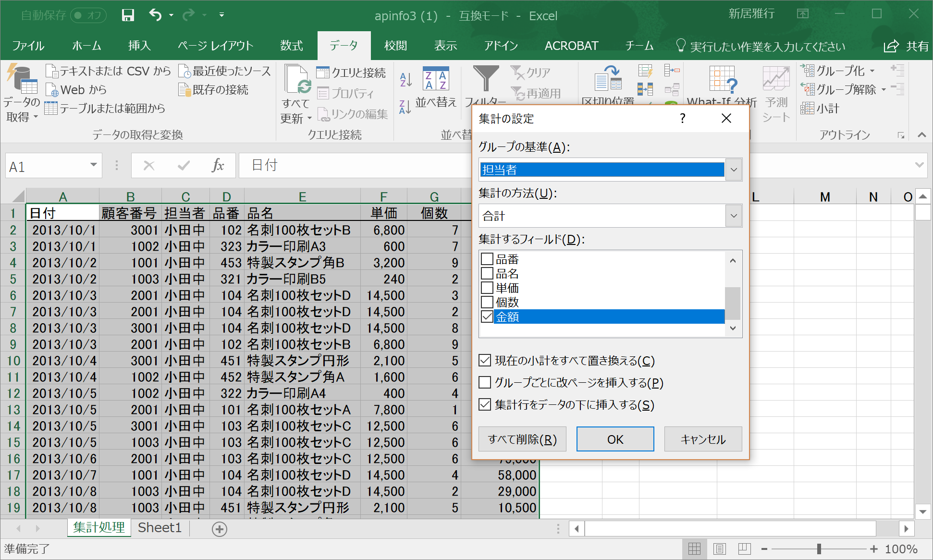Viewport: 933px width, 560px height.
Task: Expand the グループの基準 dropdown
Action: pyautogui.click(x=733, y=170)
